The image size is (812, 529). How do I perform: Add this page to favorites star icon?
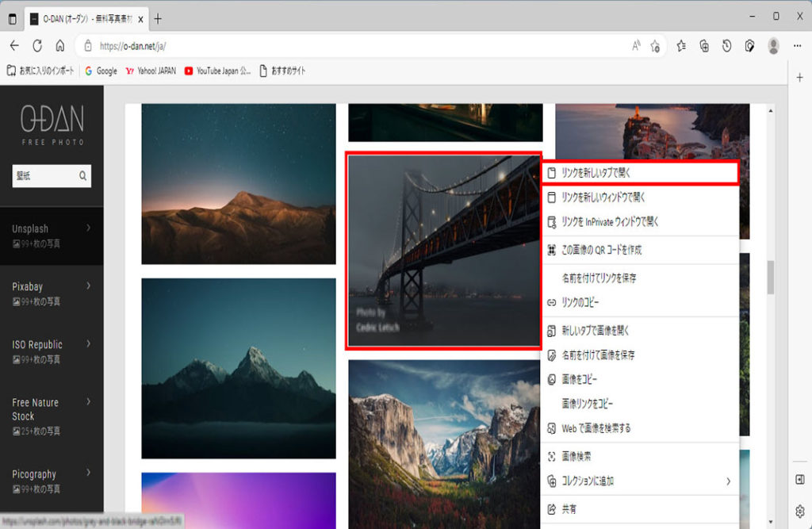(x=655, y=46)
